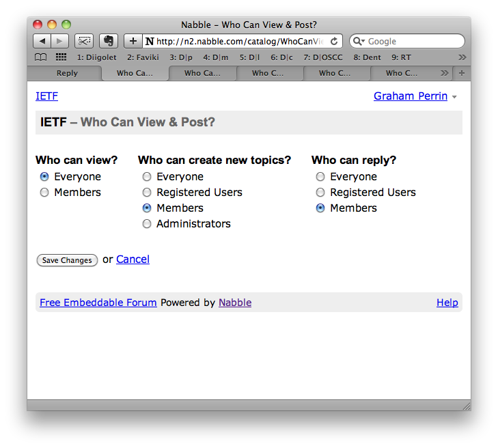The height and width of the screenshot is (448, 498).
Task: Click the browser back arrow button
Action: click(42, 41)
